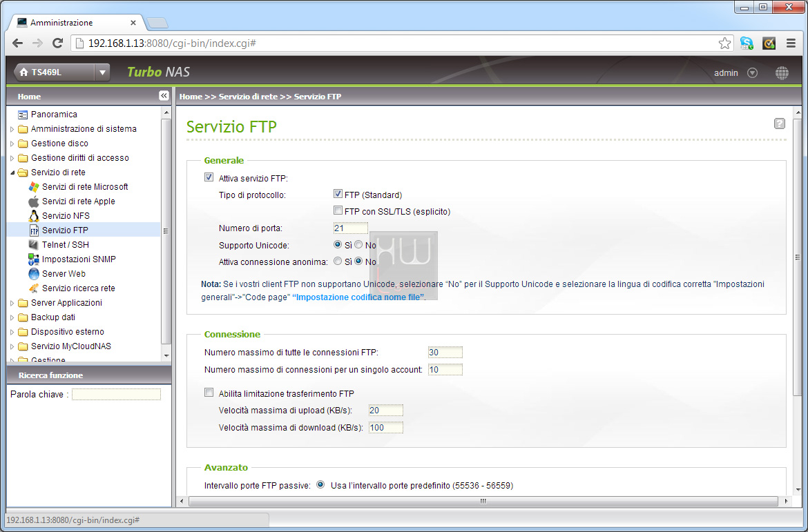Click Servizio di rete breadcrumb link
Screen dimensions: 808x532
click(249, 97)
